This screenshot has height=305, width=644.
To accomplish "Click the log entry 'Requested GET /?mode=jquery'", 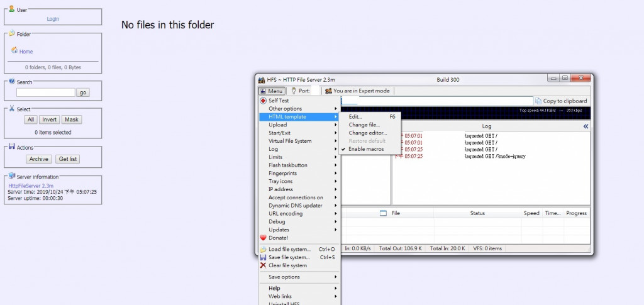I will pyautogui.click(x=495, y=157).
